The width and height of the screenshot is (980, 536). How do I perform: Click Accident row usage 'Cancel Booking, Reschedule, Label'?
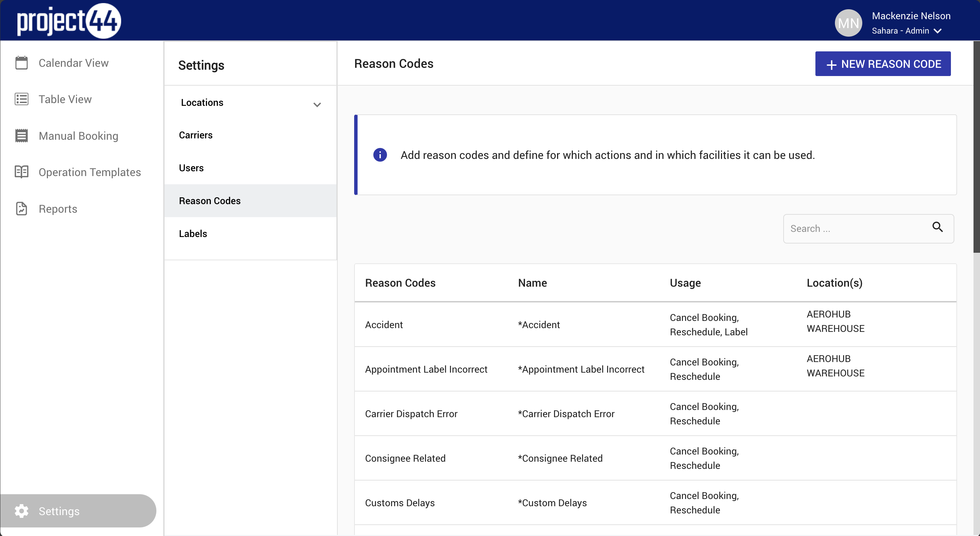tap(708, 325)
